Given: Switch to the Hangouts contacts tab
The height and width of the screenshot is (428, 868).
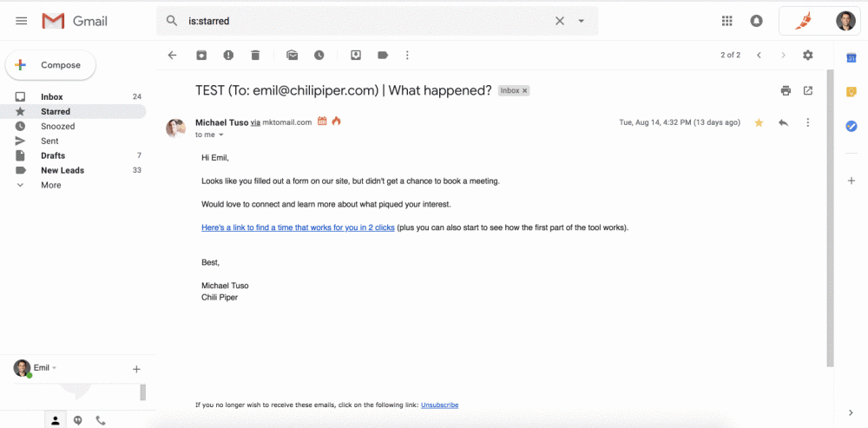Looking at the screenshot, I should [x=56, y=420].
